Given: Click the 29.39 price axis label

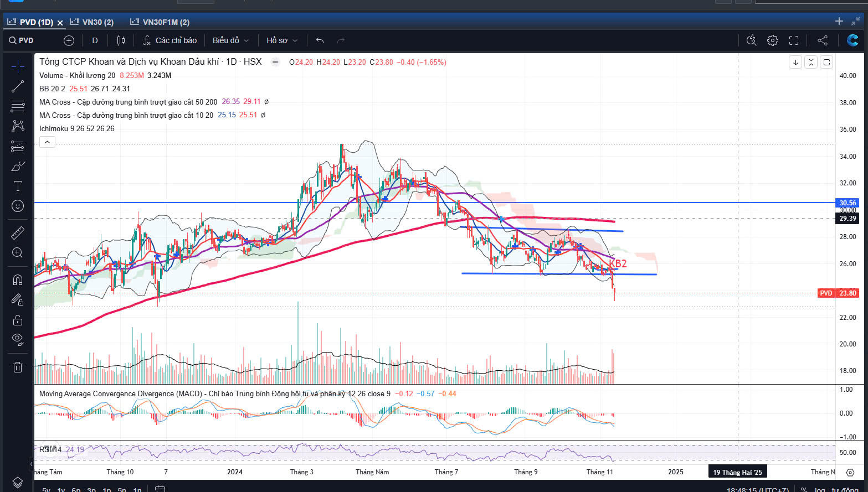Looking at the screenshot, I should pos(848,219).
